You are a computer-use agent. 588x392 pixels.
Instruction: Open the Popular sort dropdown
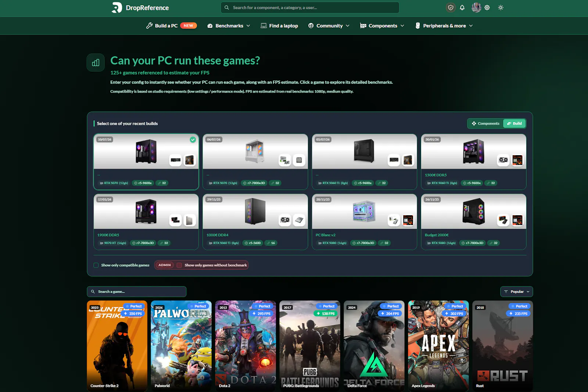[517, 292]
